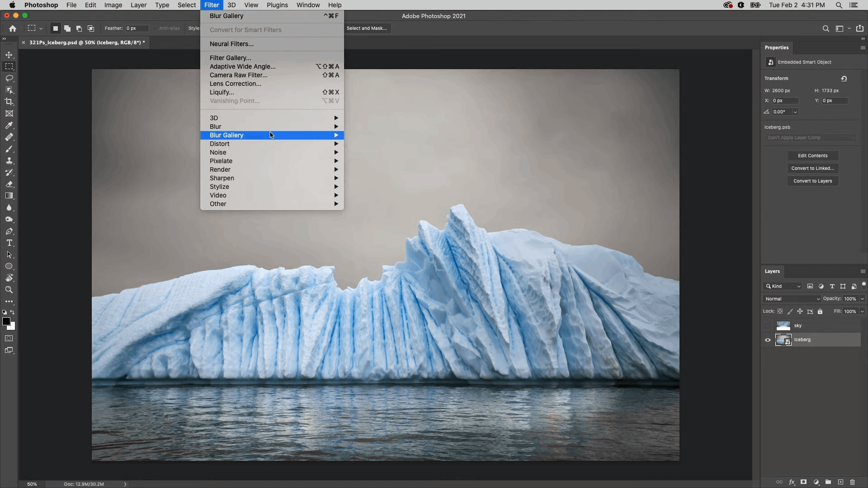Screen dimensions: 868x488
Task: Toggle lock transparent pixels
Action: click(x=780, y=311)
